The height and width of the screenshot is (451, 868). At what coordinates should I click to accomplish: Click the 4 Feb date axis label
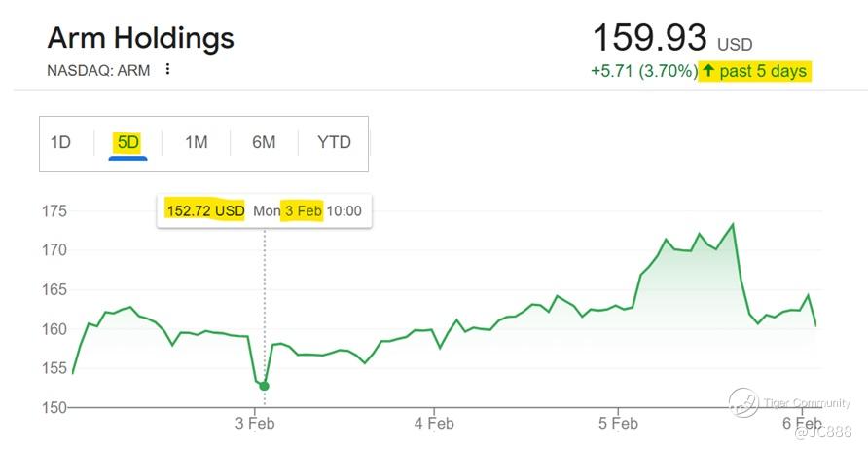click(434, 423)
